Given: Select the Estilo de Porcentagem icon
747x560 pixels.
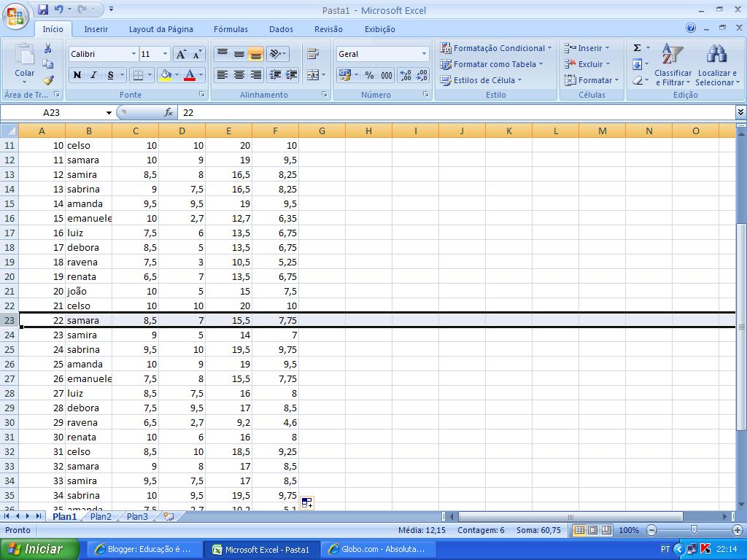Looking at the screenshot, I should [369, 75].
